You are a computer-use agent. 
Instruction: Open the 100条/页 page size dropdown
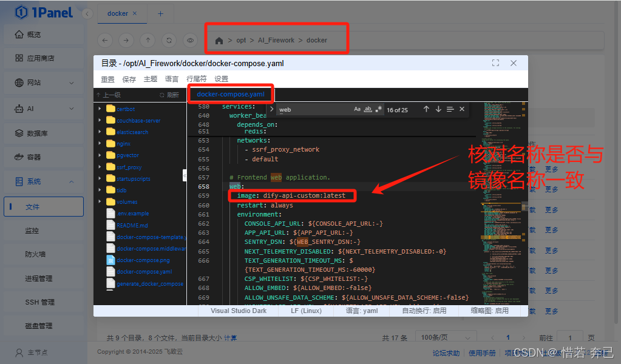pos(445,337)
